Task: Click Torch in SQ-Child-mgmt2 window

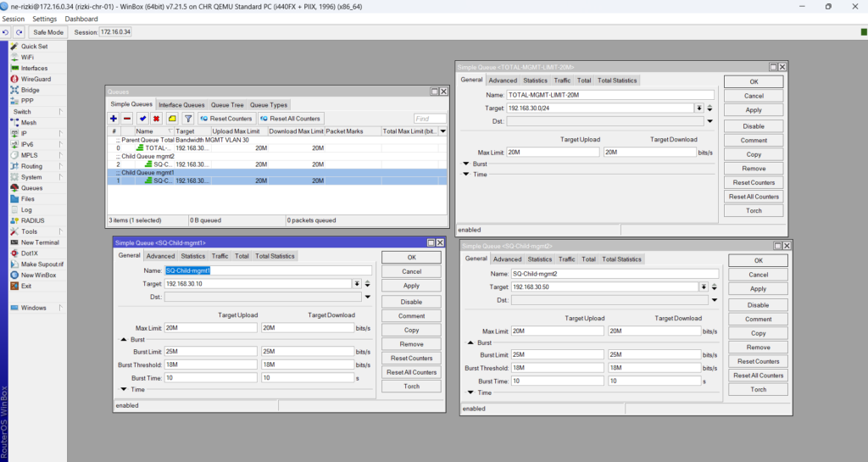Action: 758,389
